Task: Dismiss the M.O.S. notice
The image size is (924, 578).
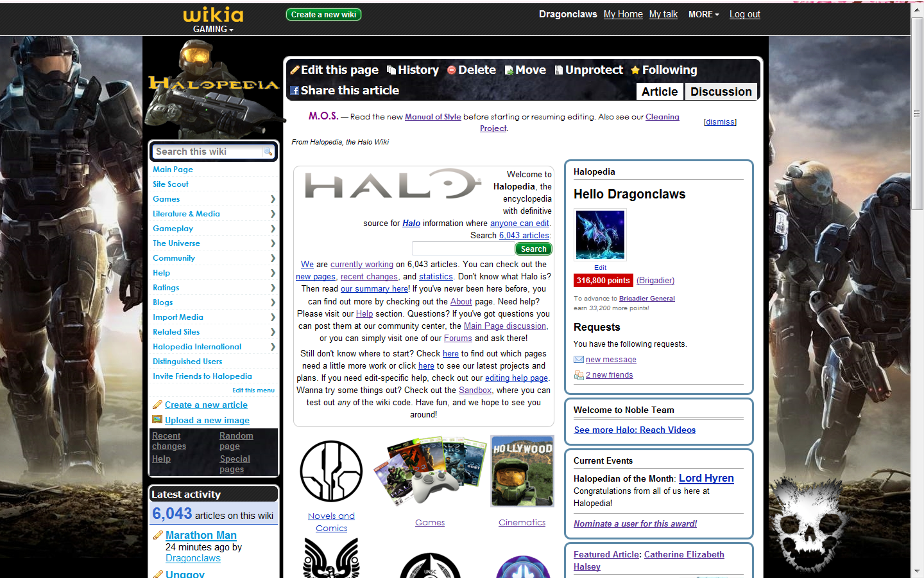Action: click(720, 122)
